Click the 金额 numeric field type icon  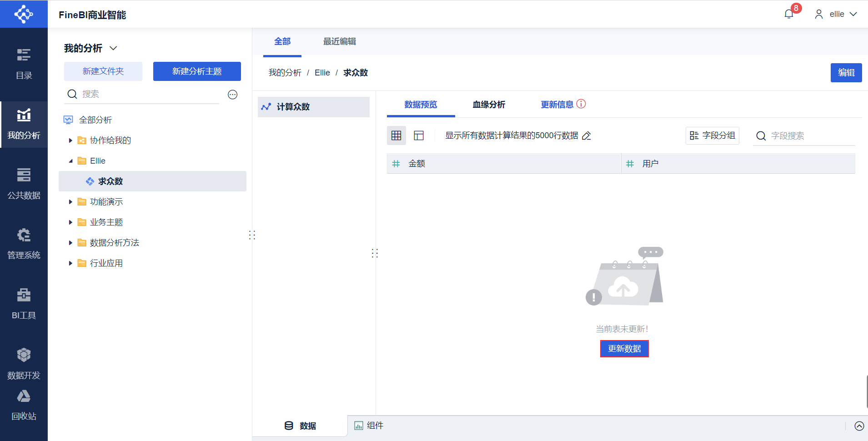coord(396,164)
